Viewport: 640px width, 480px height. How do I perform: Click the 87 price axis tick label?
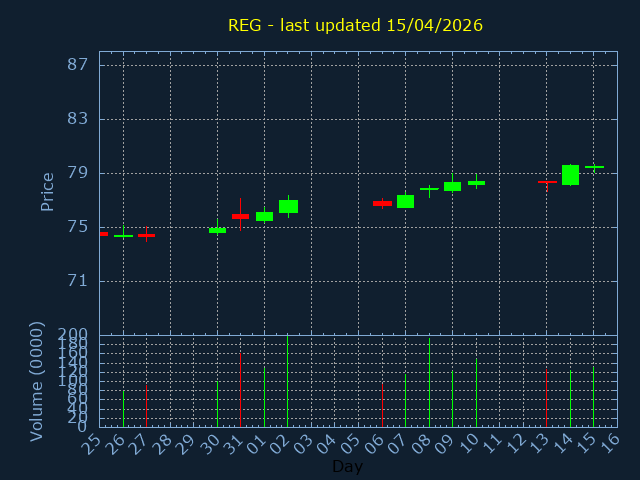(x=76, y=65)
